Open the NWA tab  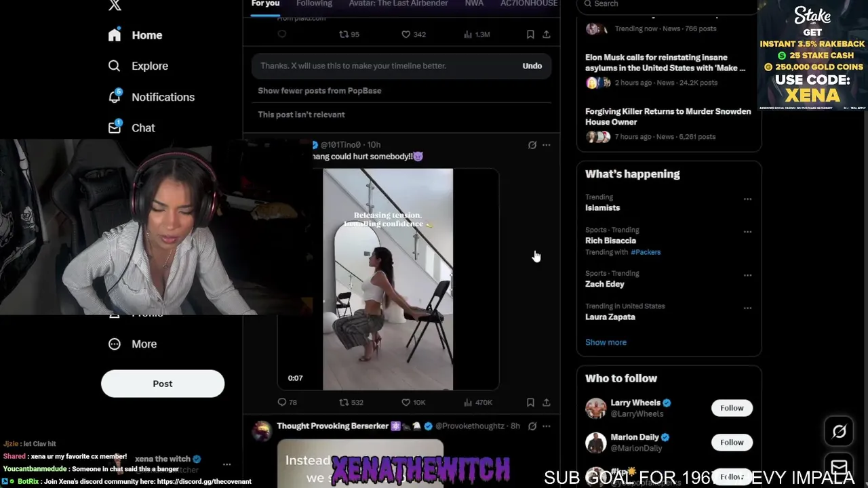coord(474,4)
